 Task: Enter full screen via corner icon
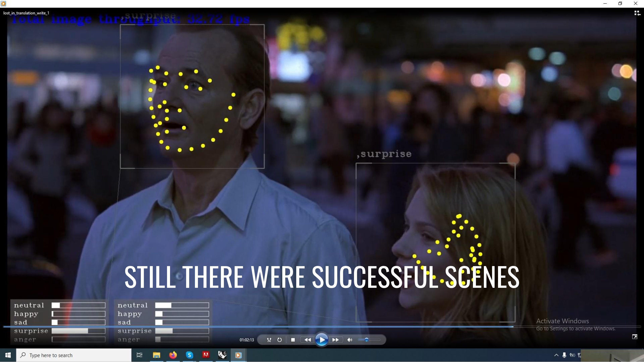click(x=635, y=337)
